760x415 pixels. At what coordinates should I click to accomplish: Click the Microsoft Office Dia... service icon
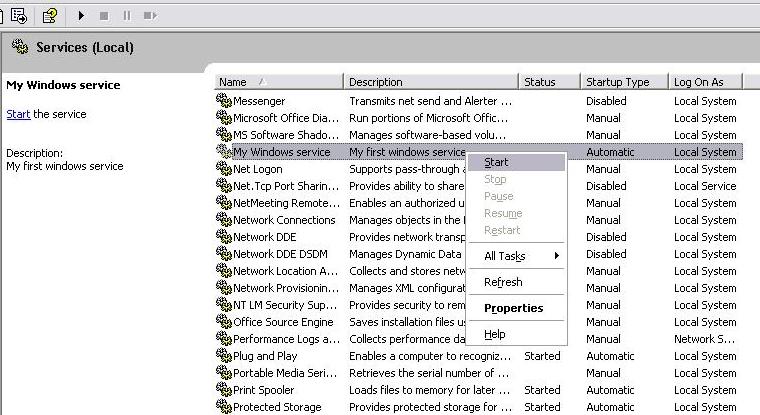223,117
